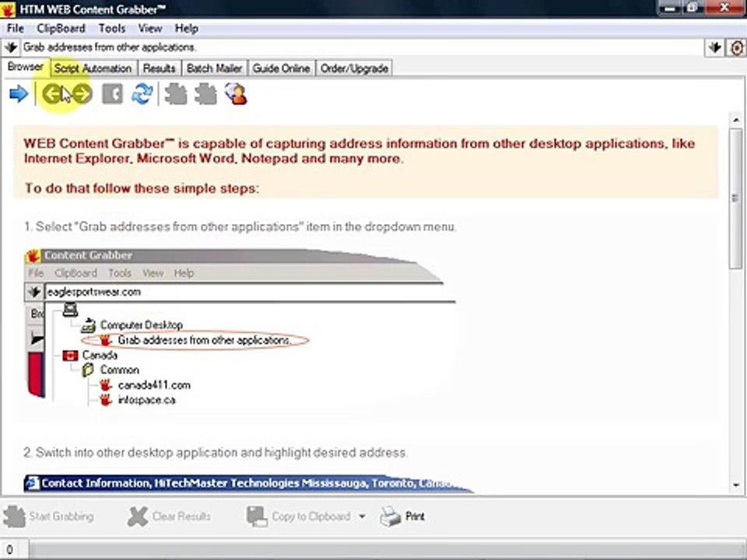This screenshot has height=560, width=747.
Task: Click the printer icon next to Print
Action: click(391, 516)
